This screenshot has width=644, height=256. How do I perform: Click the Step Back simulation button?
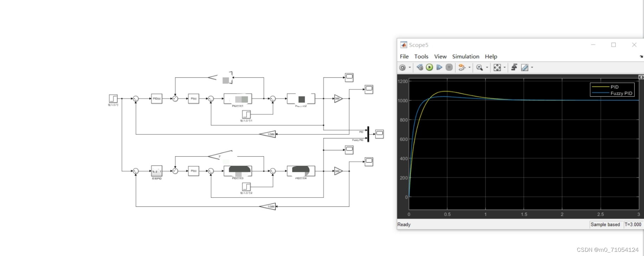419,67
